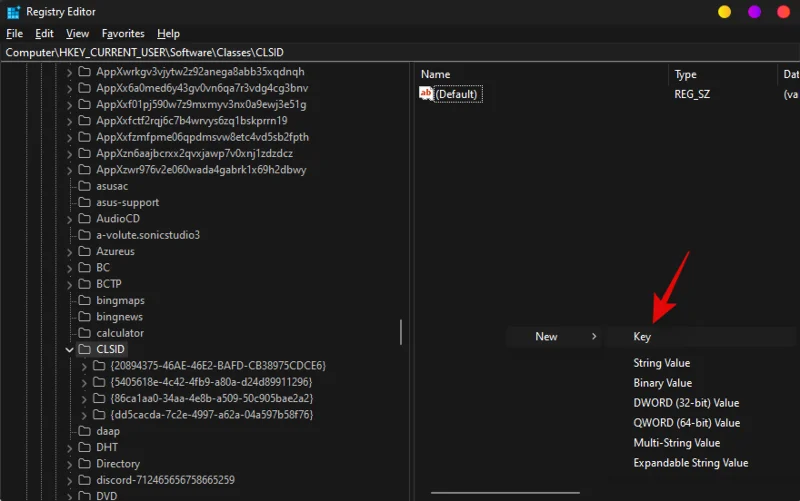Click the folder icon beside asus-support
Screen dimensions: 800x501
tap(85, 203)
